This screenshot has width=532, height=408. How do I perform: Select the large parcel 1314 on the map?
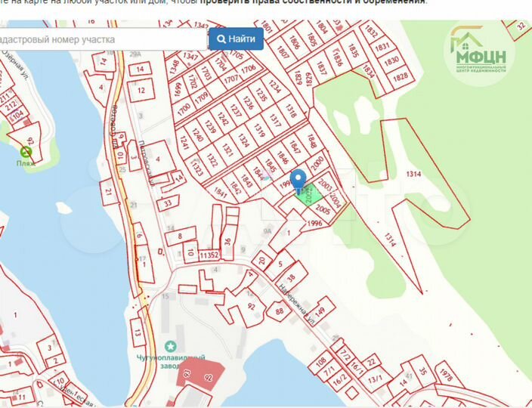[x=412, y=174]
